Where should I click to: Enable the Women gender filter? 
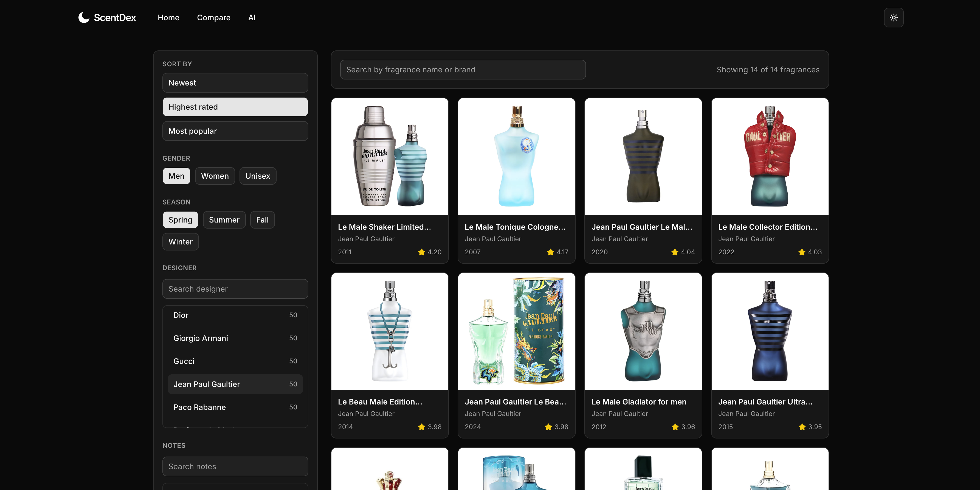[x=215, y=176]
